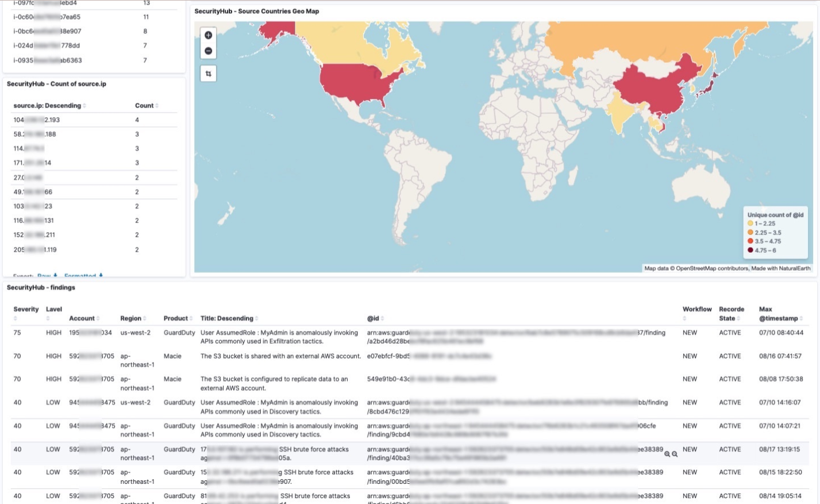The height and width of the screenshot is (504, 820).
Task: Click HIGH level in the 07/10 08:40:44 row
Action: click(53, 333)
